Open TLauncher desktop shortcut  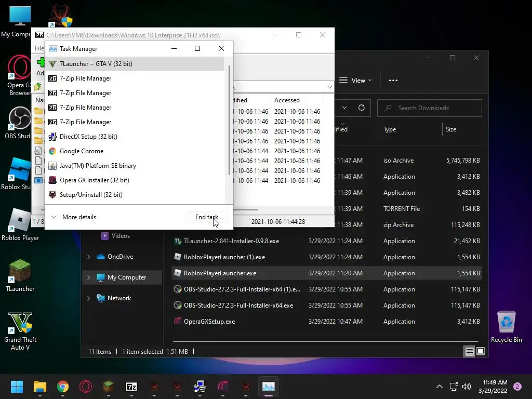(x=20, y=275)
